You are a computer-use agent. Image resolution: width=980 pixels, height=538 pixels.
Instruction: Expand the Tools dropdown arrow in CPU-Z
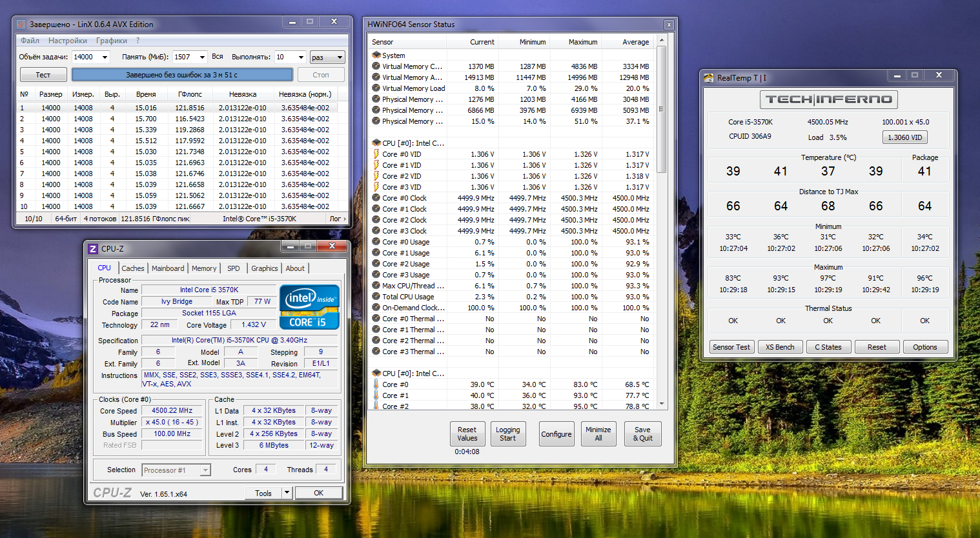point(287,493)
